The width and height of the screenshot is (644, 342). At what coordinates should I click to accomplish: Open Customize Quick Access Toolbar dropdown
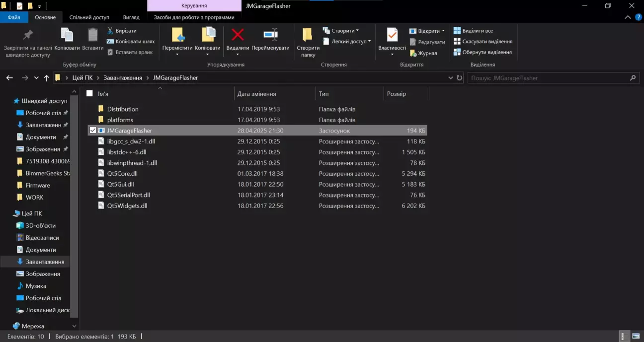(x=40, y=6)
